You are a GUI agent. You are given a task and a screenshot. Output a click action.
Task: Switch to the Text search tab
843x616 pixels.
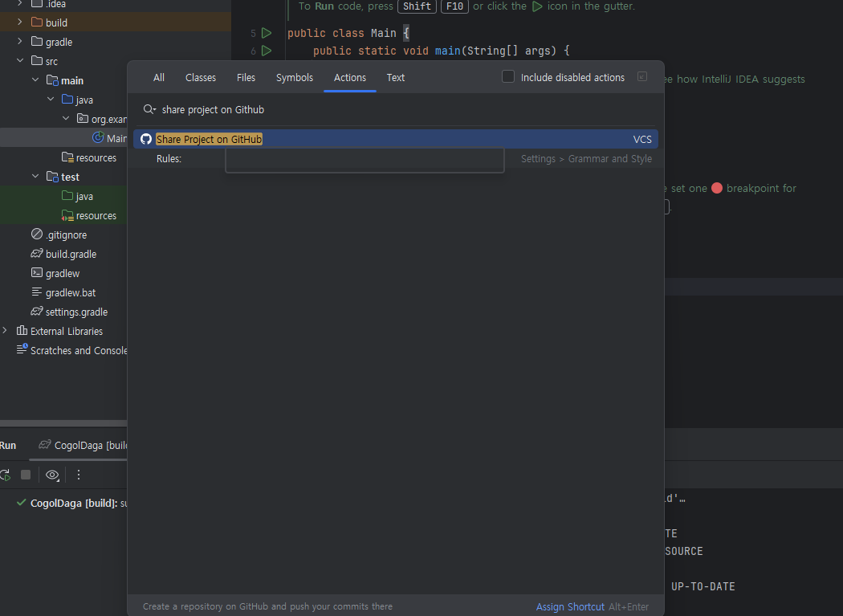(x=395, y=77)
